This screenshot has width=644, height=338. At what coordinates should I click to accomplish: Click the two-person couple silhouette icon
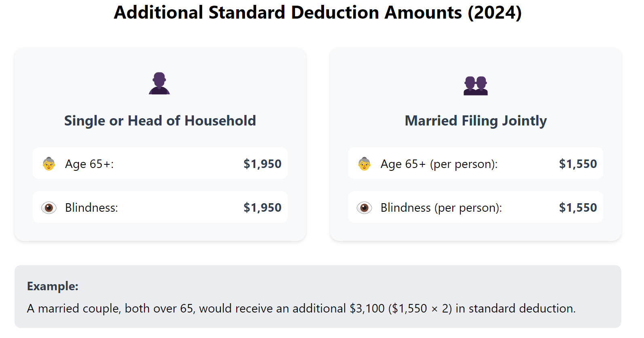pyautogui.click(x=475, y=85)
